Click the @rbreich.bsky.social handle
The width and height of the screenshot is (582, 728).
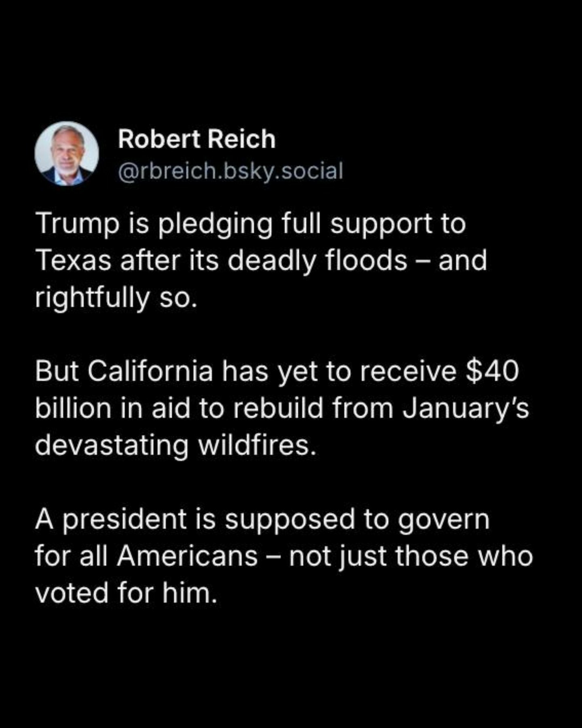[x=230, y=171]
